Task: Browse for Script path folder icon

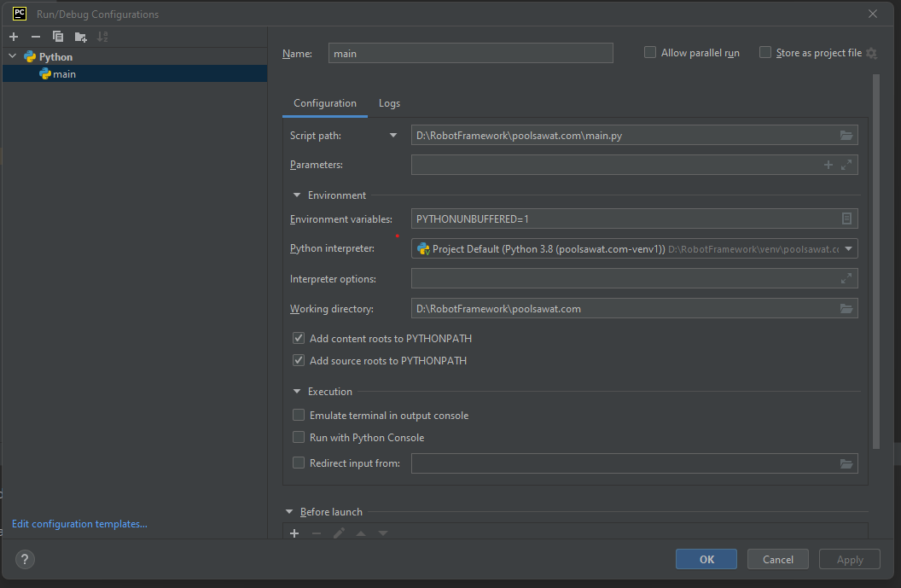Action: click(846, 136)
